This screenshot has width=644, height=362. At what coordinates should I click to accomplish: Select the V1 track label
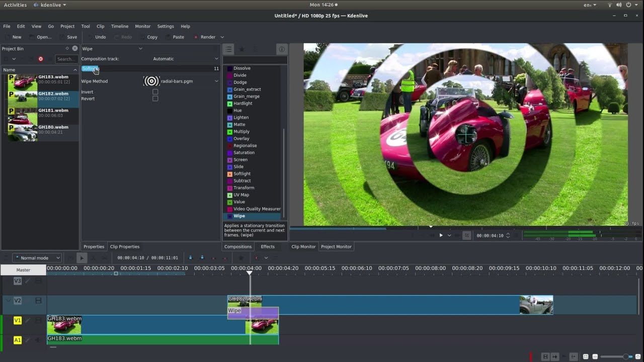coord(18,320)
